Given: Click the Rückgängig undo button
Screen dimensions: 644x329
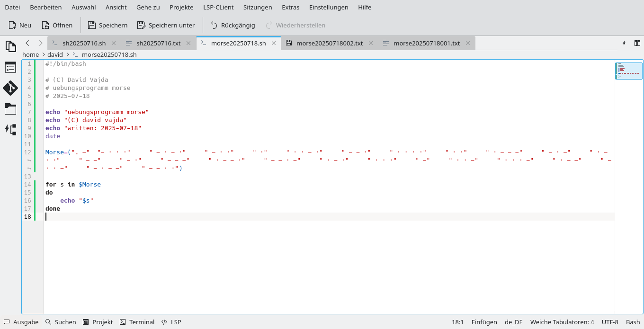Looking at the screenshot, I should click(233, 25).
